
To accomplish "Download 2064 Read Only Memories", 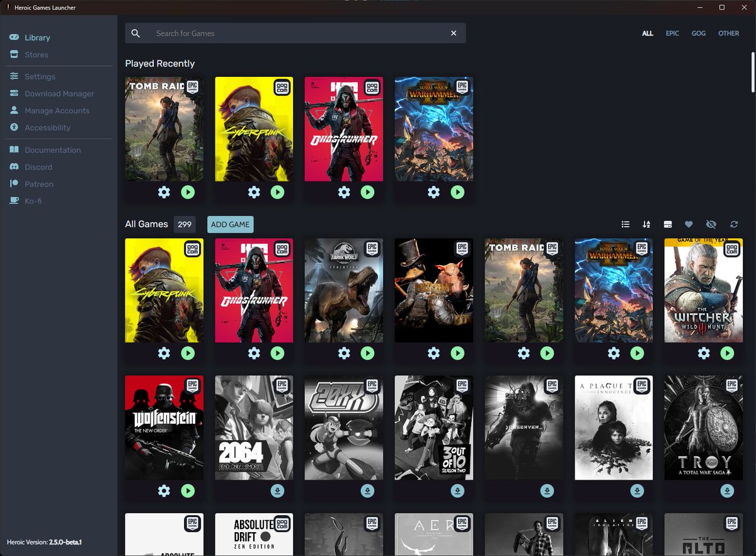I will point(278,491).
